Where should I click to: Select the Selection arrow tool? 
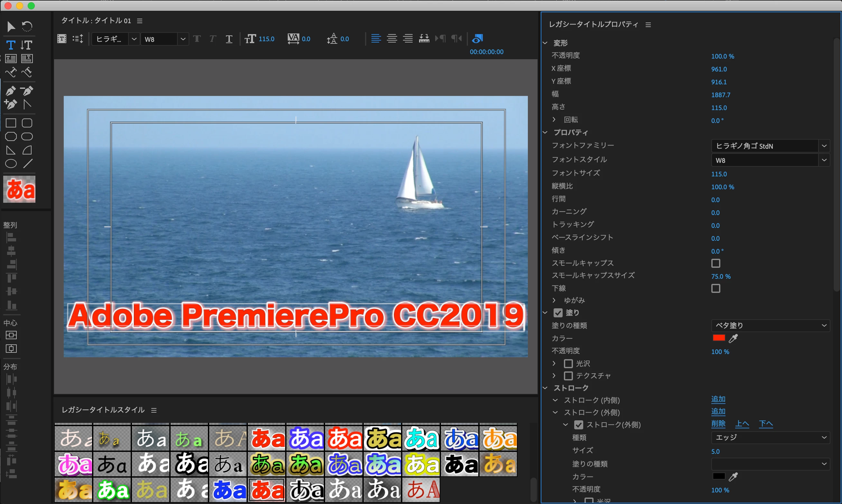pyautogui.click(x=11, y=26)
